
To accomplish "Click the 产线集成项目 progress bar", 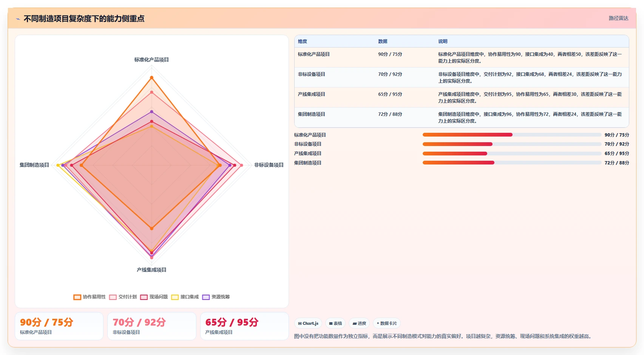I will point(512,154).
